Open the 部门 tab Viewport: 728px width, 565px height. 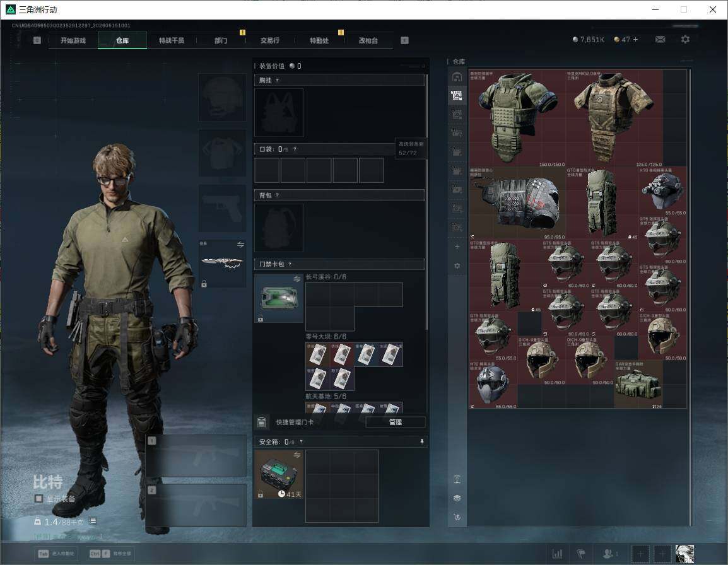tap(221, 40)
